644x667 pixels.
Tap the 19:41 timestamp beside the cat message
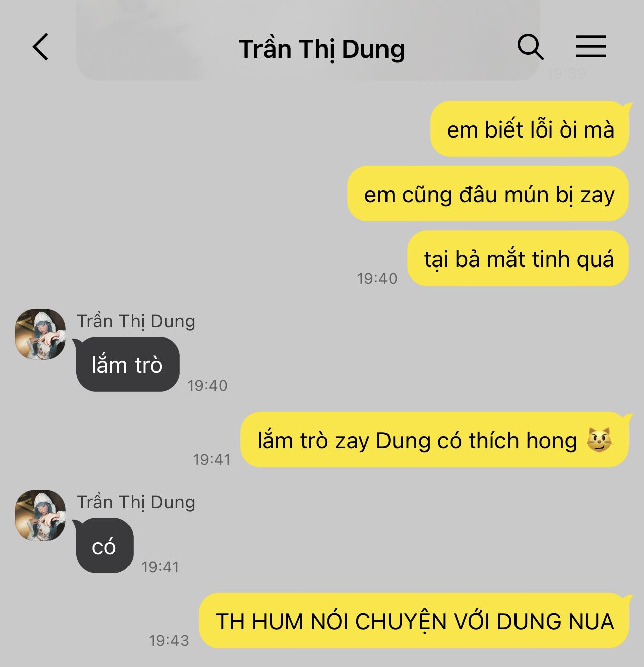pyautogui.click(x=212, y=460)
